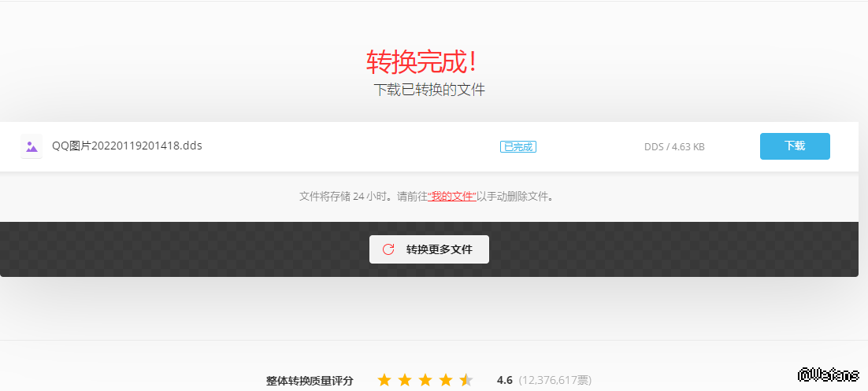Click the 整体转换质量评分 label

coord(310,381)
